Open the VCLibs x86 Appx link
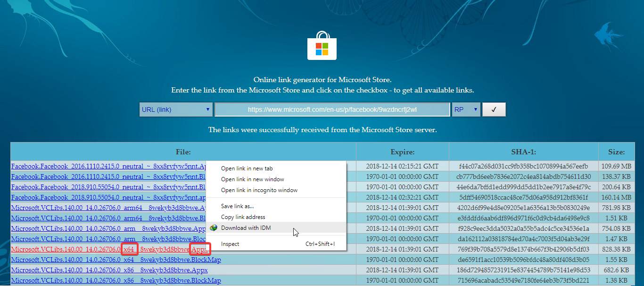Viewport: 644px width, 286px height. pyautogui.click(x=109, y=270)
